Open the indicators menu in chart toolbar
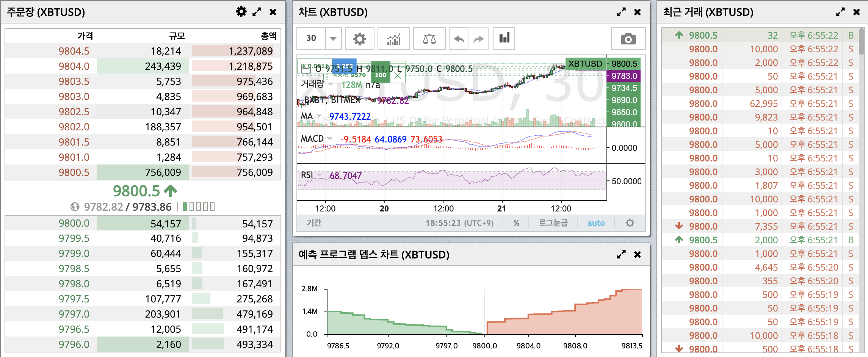The width and height of the screenshot is (868, 357). (x=394, y=39)
